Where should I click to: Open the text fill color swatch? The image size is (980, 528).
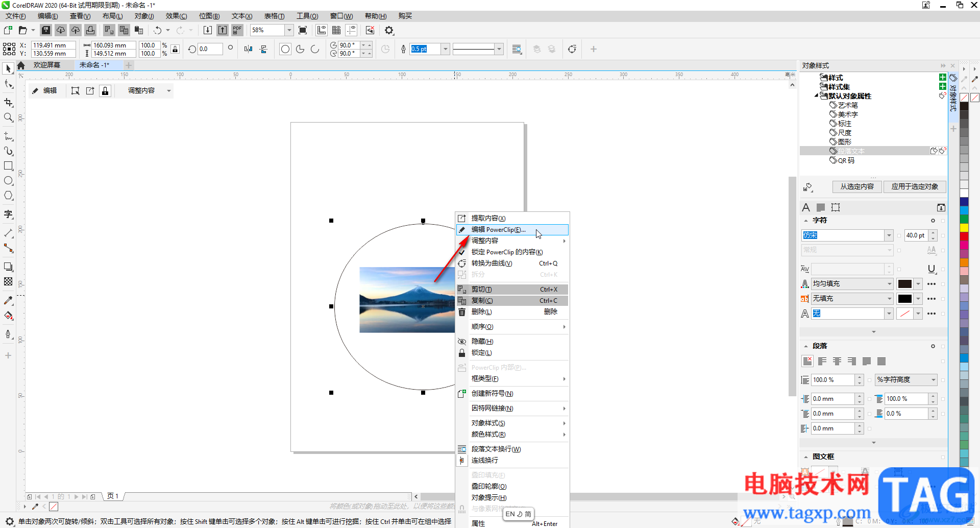click(904, 284)
